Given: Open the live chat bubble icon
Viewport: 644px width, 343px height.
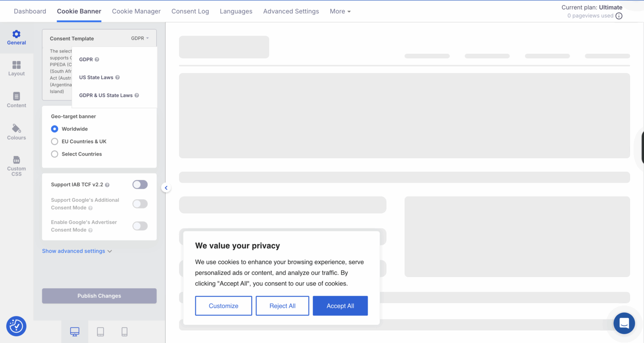Looking at the screenshot, I should click(x=624, y=323).
